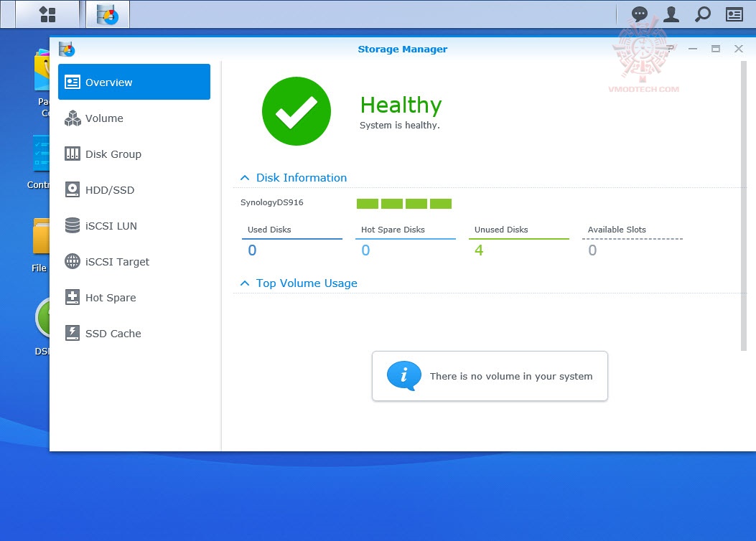Viewport: 756px width, 541px height.
Task: Click the Healthy status heading
Action: pyautogui.click(x=401, y=105)
